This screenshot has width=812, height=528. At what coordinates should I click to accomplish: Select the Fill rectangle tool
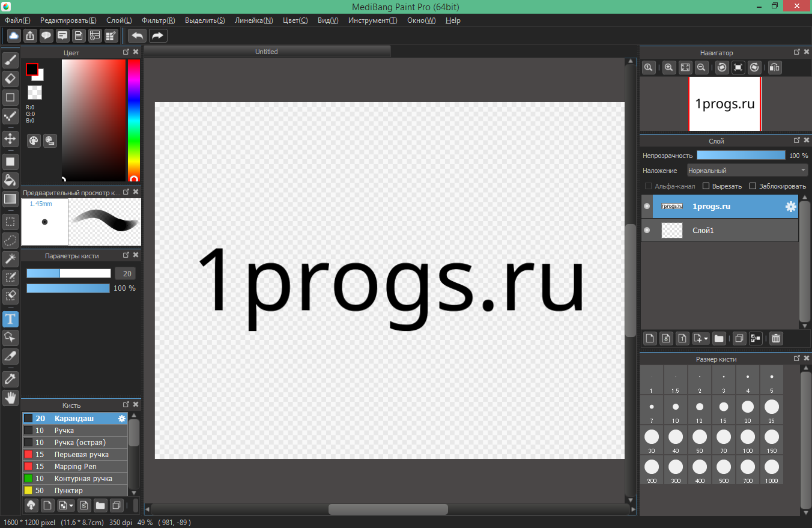(x=10, y=162)
